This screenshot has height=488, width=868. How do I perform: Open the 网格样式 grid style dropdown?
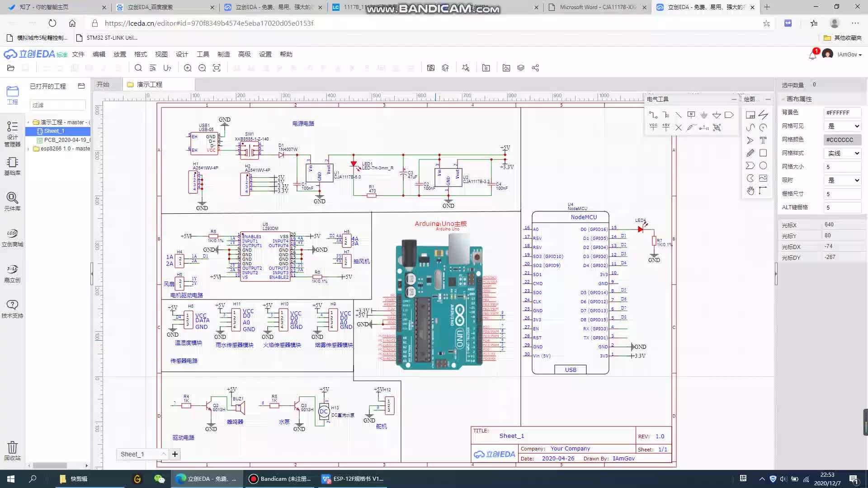(843, 153)
